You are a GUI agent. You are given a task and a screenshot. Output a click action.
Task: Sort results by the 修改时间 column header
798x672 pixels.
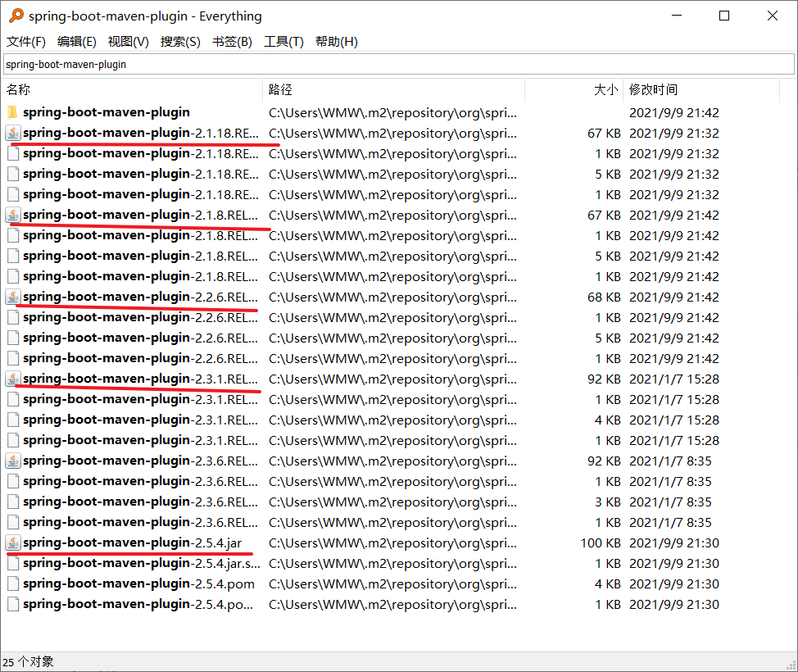coord(701,90)
